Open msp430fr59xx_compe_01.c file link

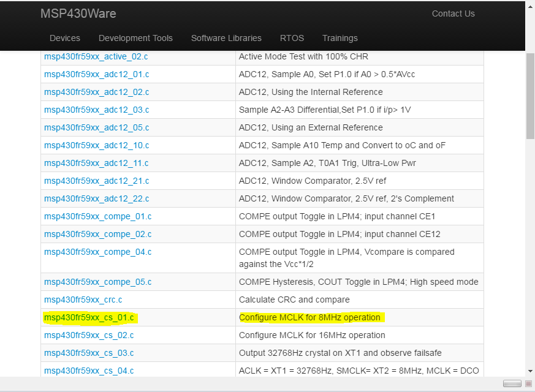(x=98, y=216)
